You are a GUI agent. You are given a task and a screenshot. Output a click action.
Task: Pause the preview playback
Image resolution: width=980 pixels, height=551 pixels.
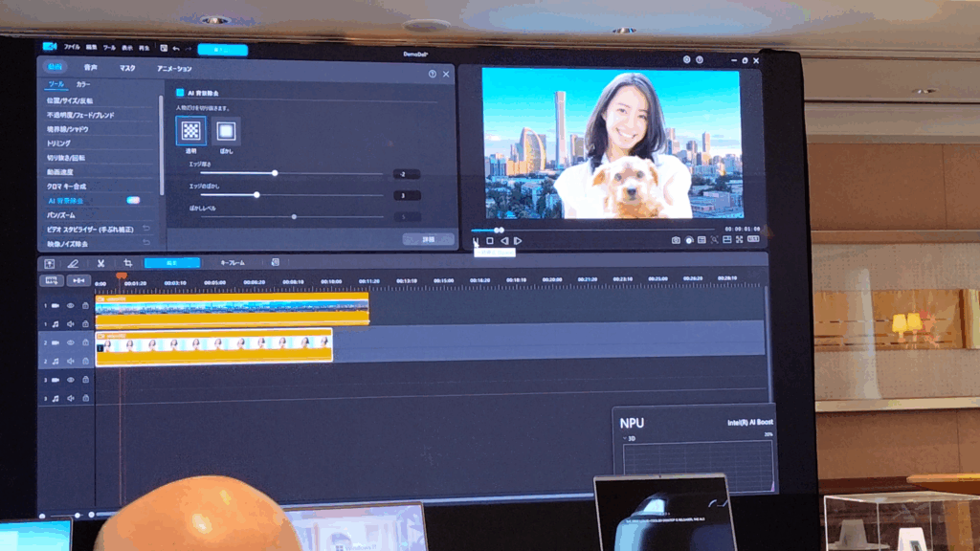point(477,240)
